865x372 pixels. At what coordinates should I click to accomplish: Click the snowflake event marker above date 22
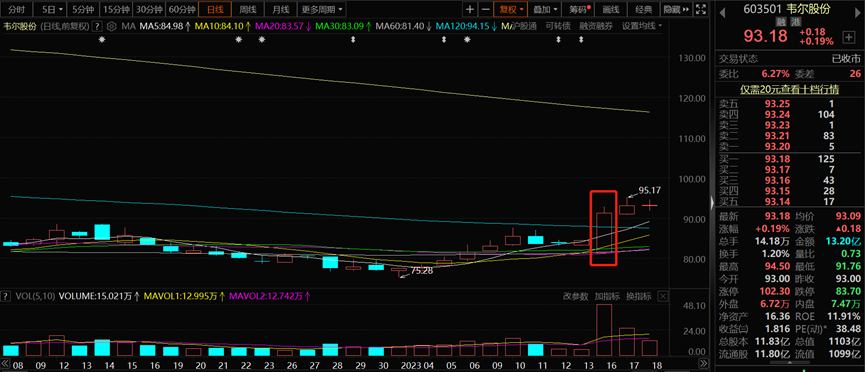tap(238, 40)
